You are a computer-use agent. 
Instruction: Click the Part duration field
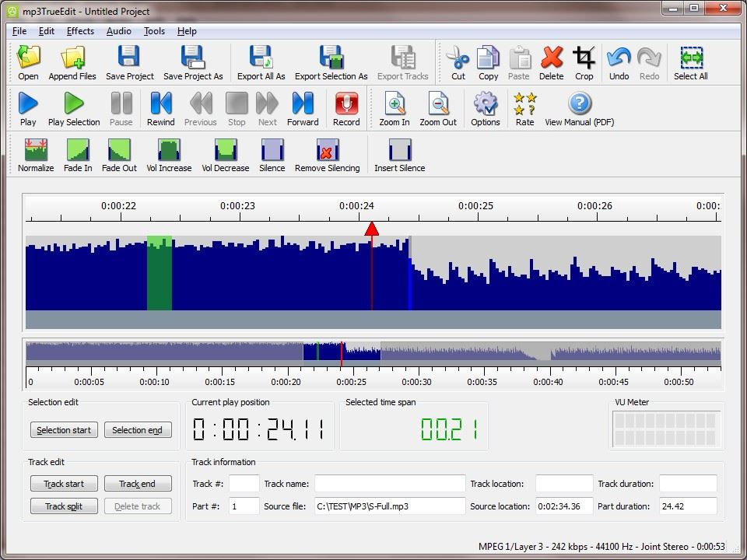688,506
